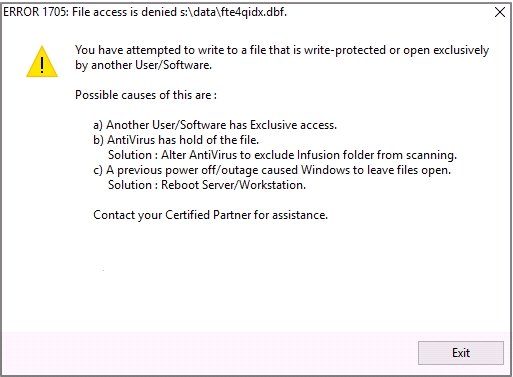Viewport: 513px width, 377px height.
Task: Click the yellow warning triangle icon
Action: (x=42, y=62)
